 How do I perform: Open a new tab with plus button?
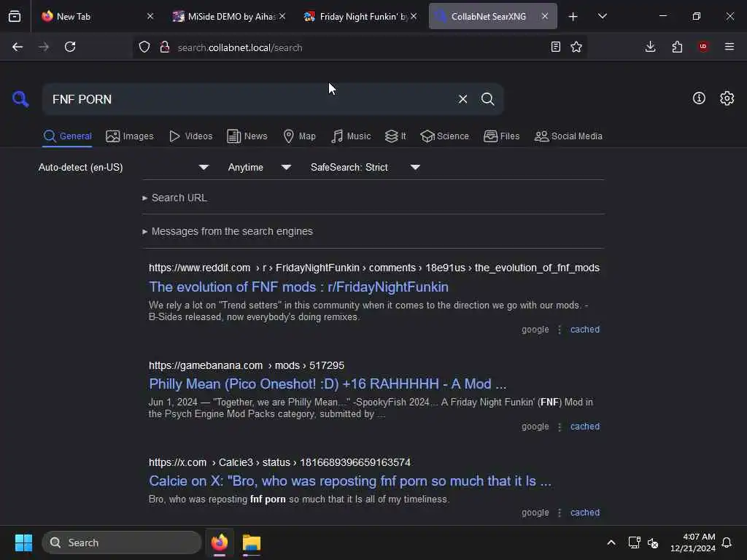(x=573, y=17)
